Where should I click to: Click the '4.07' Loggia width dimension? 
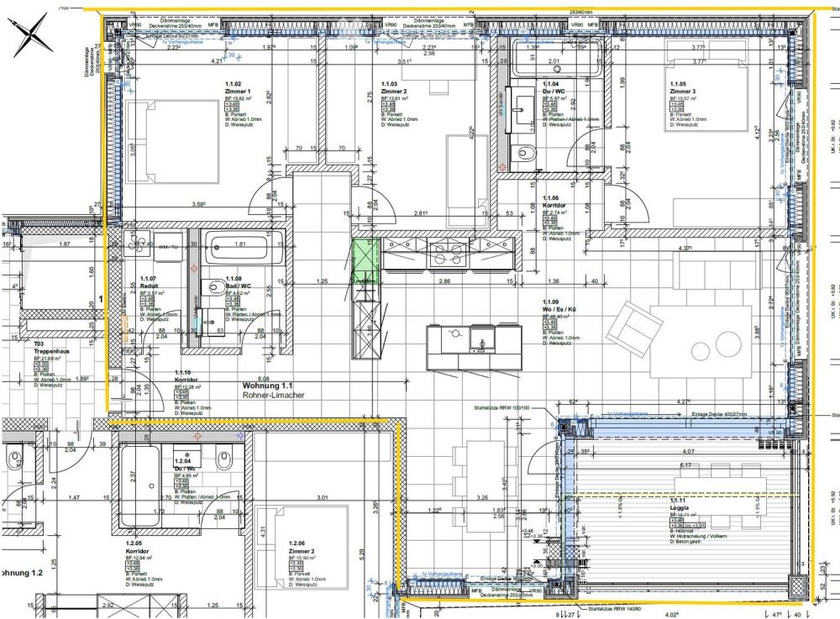coord(689,451)
